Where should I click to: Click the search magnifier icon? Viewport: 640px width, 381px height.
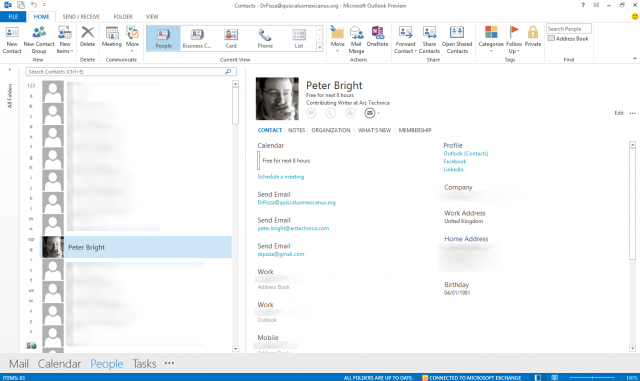[228, 71]
